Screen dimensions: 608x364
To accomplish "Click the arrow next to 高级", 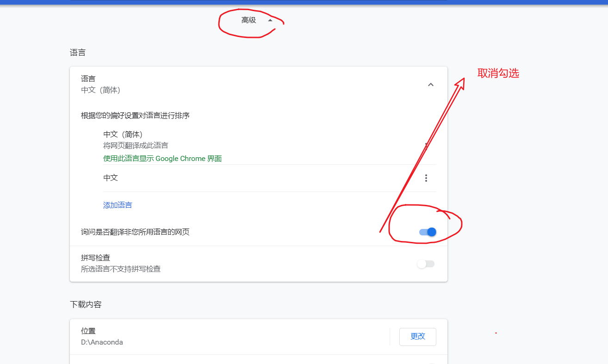I will [x=270, y=20].
